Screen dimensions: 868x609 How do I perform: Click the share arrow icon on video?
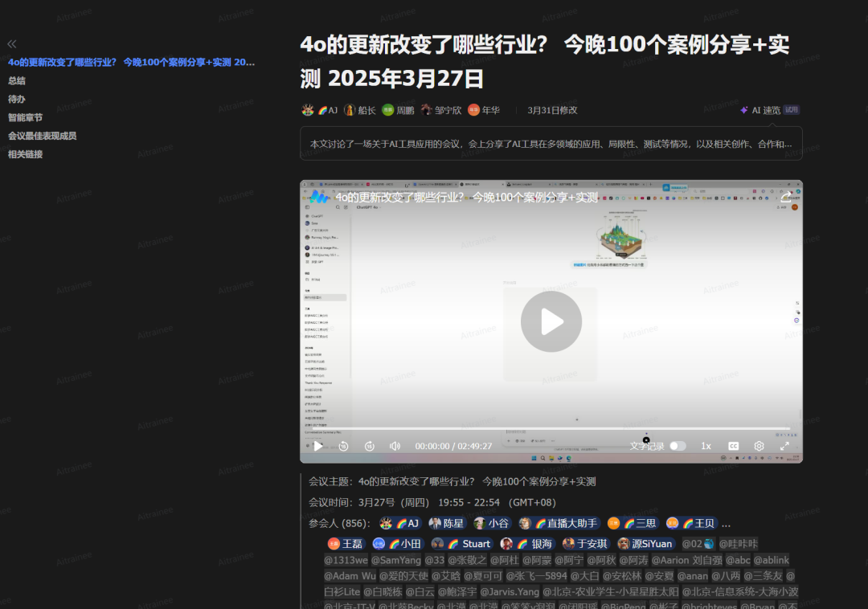785,197
